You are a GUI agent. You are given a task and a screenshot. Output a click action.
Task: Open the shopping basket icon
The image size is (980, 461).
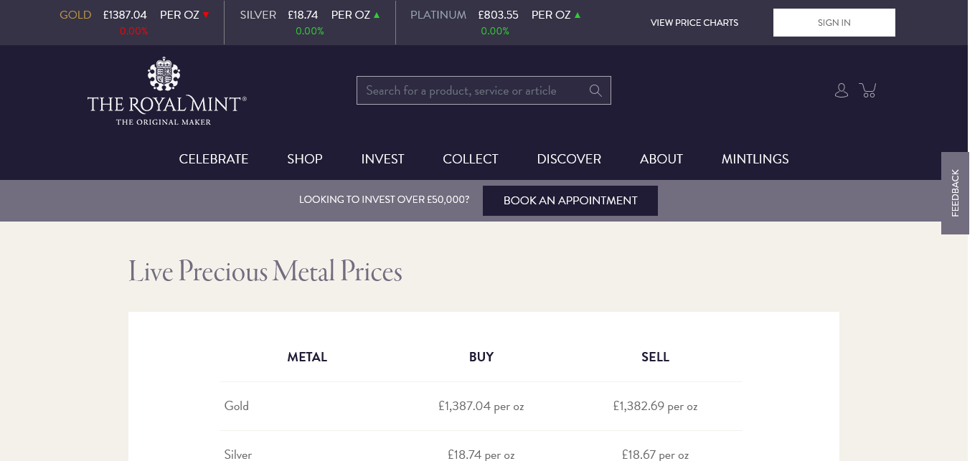tap(868, 90)
